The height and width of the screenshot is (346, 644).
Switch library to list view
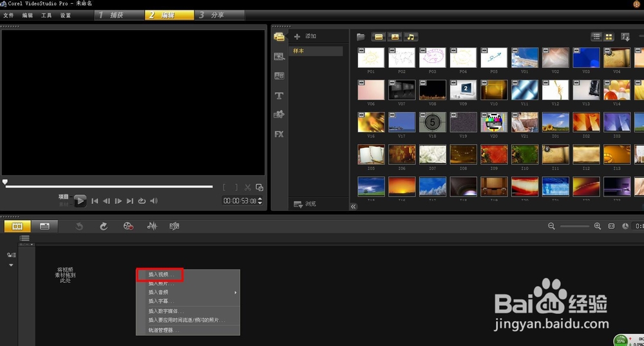tap(596, 37)
